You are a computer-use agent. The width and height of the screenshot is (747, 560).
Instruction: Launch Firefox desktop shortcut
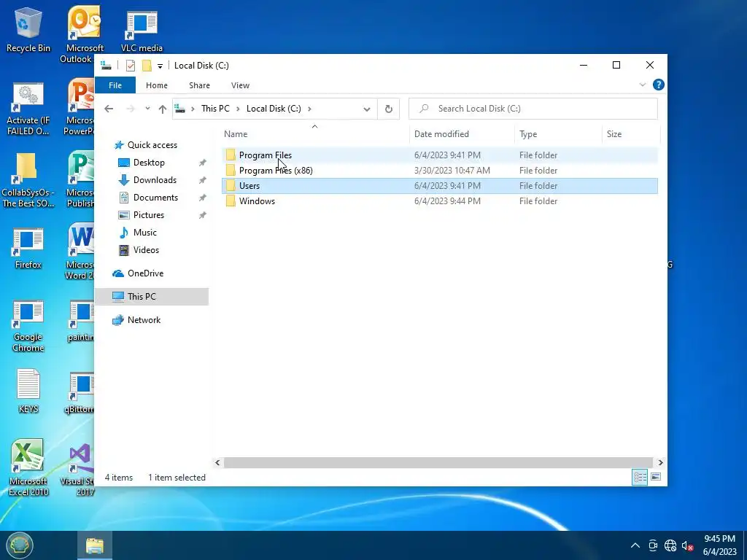[28, 248]
